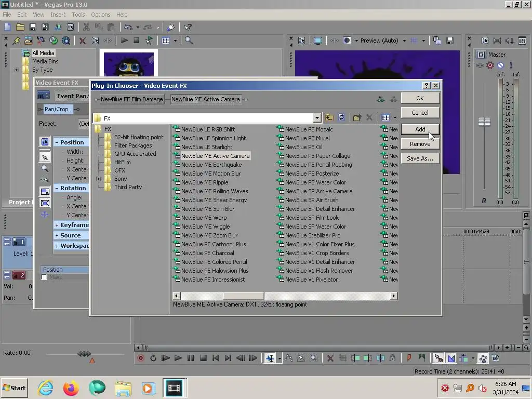The width and height of the screenshot is (532, 399).
Task: Expand the Workspace section
Action: [57, 246]
